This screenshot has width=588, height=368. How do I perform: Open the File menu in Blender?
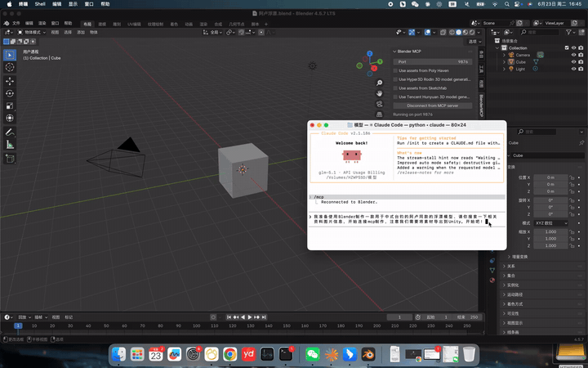pos(16,23)
